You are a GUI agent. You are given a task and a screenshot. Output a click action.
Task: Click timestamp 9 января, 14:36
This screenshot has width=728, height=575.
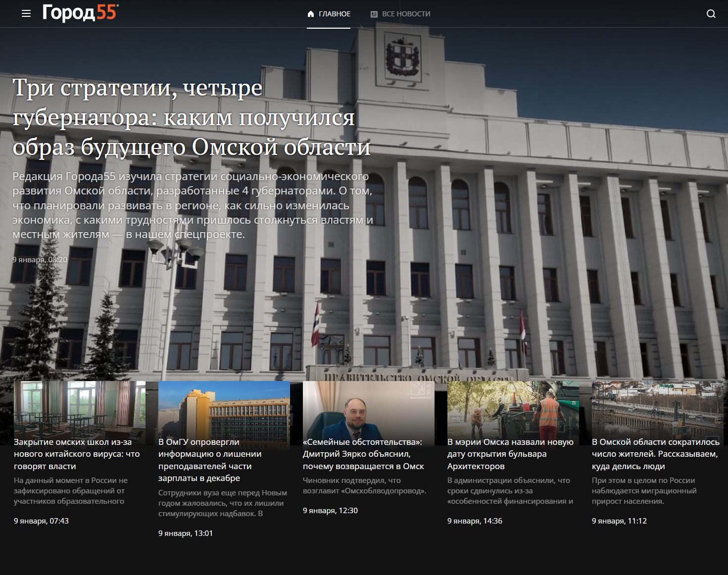point(475,521)
